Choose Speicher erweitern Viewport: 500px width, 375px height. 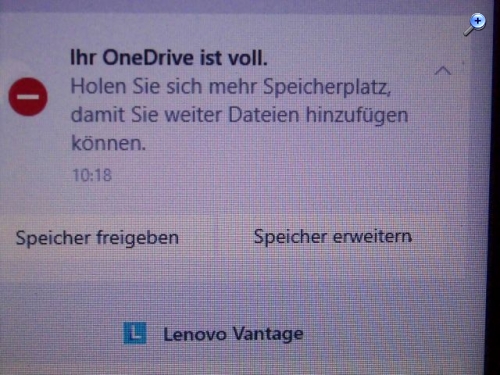333,237
